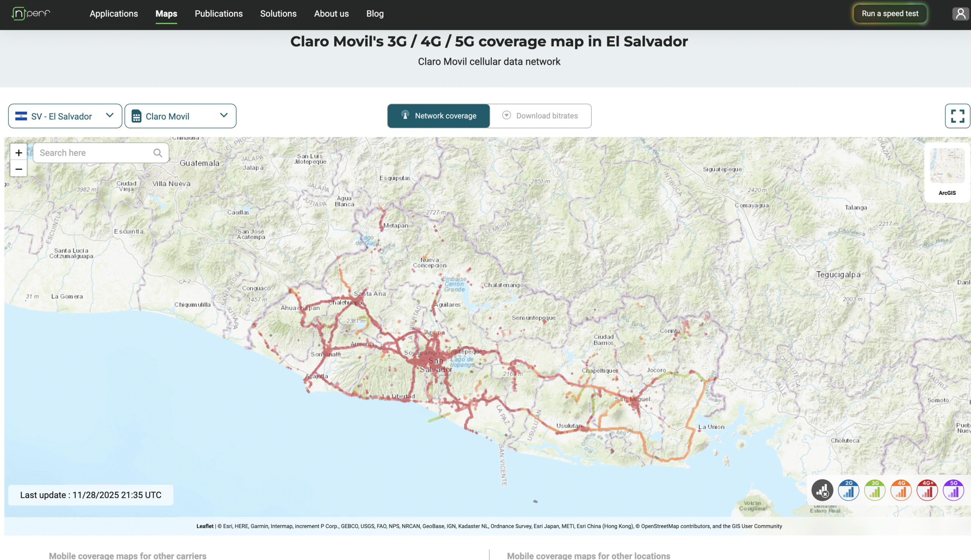Filter coverage to show only 2G signal
The width and height of the screenshot is (971, 560).
[848, 490]
